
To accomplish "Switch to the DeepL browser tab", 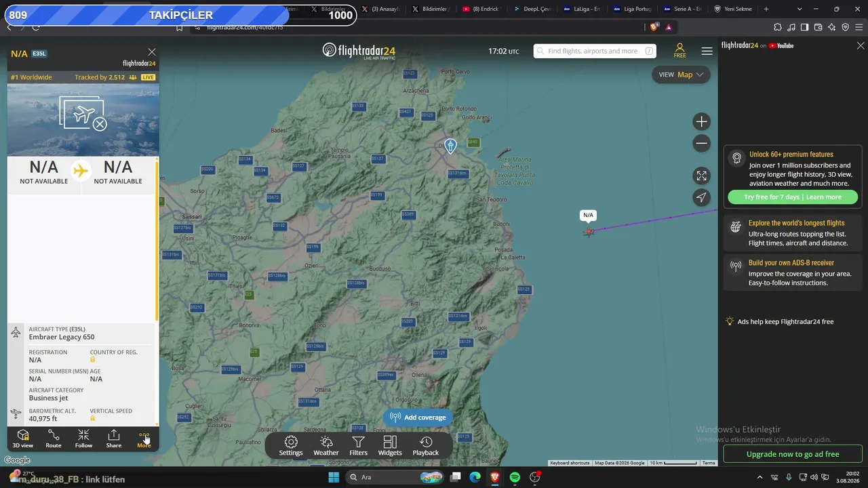I will coord(532,9).
